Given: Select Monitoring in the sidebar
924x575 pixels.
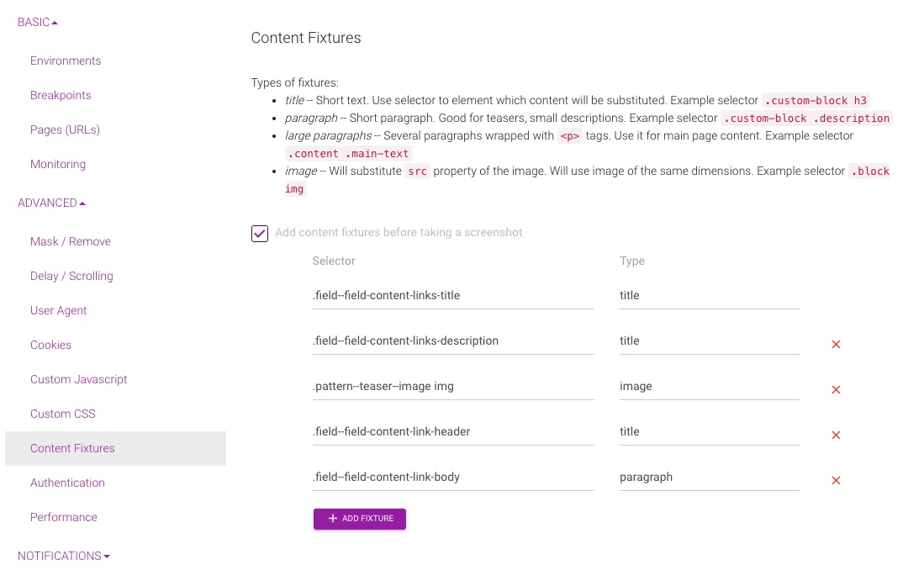Looking at the screenshot, I should 58,164.
